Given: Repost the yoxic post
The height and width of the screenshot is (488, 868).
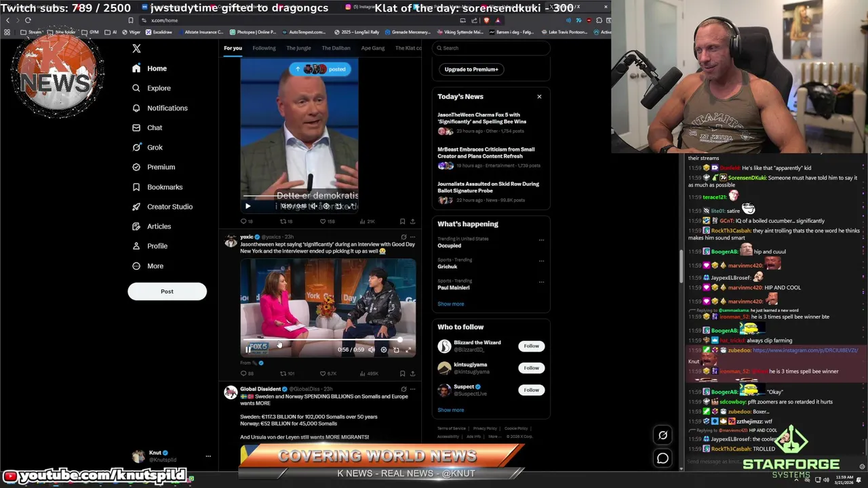Looking at the screenshot, I should tap(287, 373).
